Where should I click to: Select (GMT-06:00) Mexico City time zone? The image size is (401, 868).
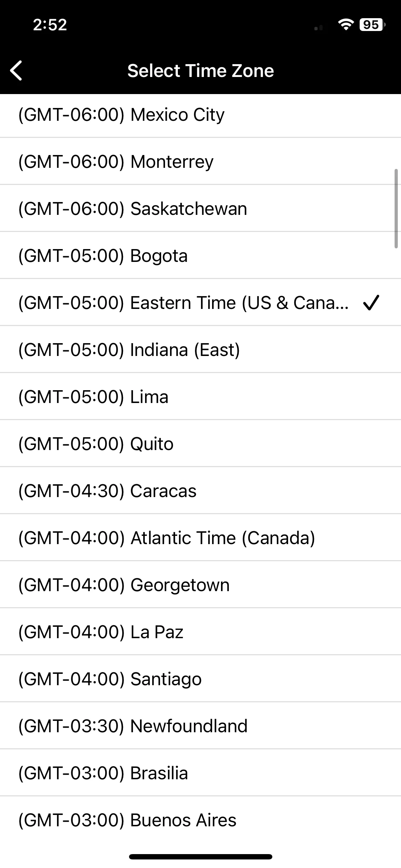tap(200, 115)
